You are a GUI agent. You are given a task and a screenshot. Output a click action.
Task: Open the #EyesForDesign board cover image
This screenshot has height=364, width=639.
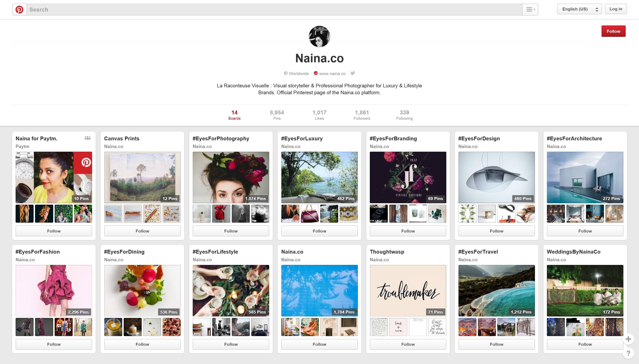pos(497,177)
